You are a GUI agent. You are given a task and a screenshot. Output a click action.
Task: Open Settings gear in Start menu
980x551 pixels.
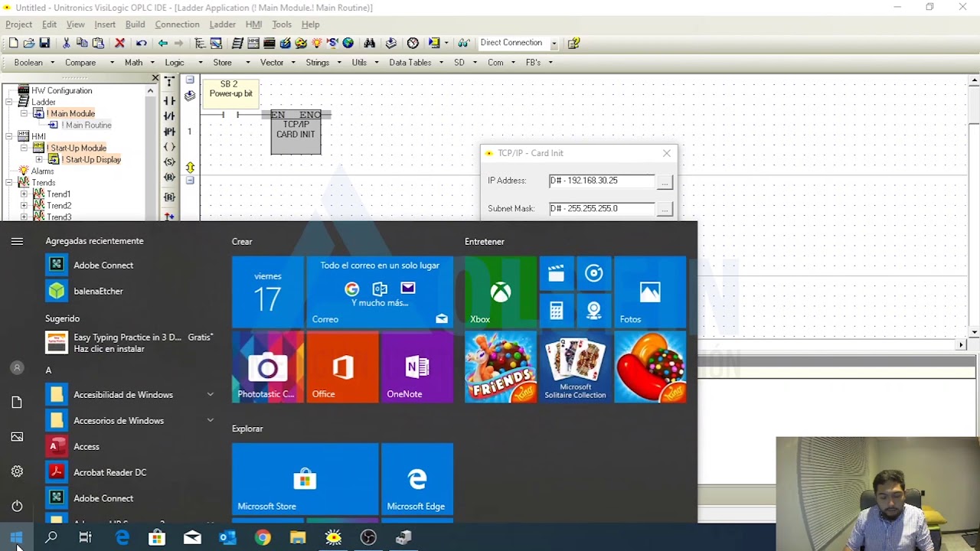click(17, 471)
